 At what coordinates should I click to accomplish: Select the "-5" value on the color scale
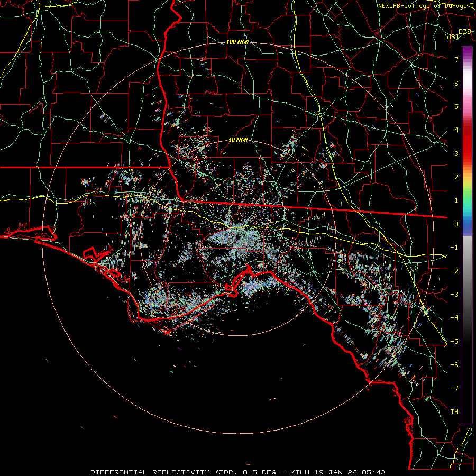[x=454, y=342]
